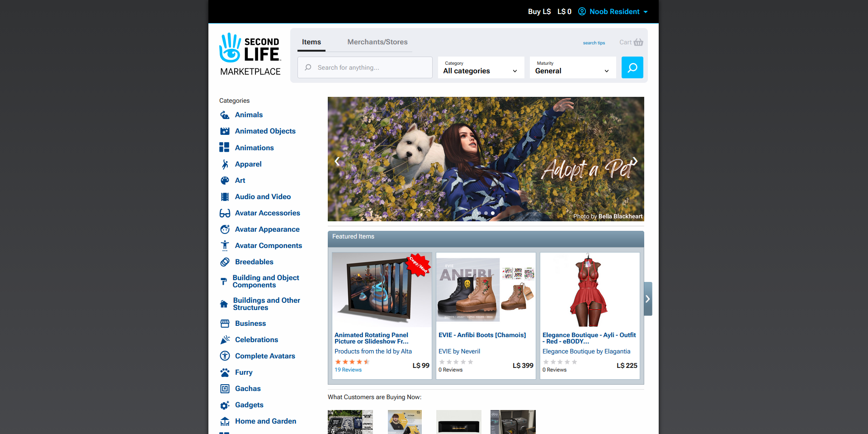The height and width of the screenshot is (434, 868).
Task: Open the shopping cart basket icon
Action: click(x=638, y=42)
